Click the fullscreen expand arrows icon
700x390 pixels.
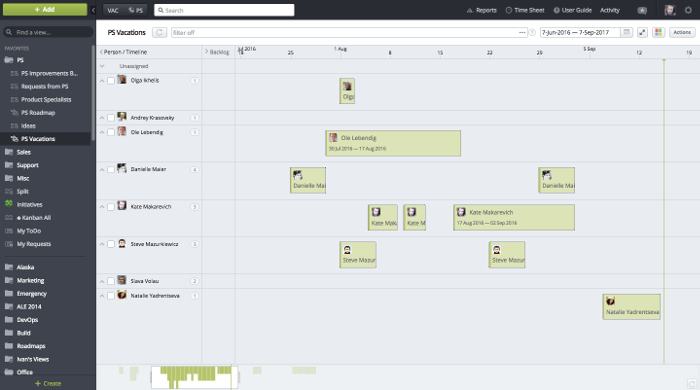tap(642, 32)
